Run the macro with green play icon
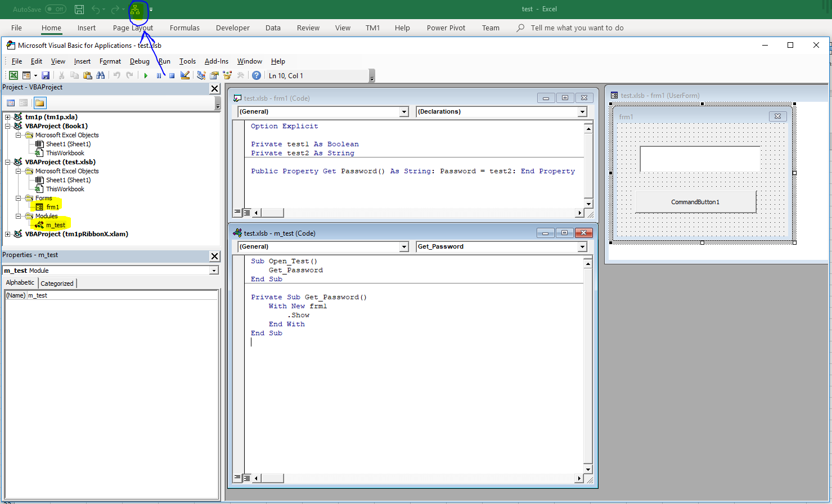832x504 pixels. [146, 75]
